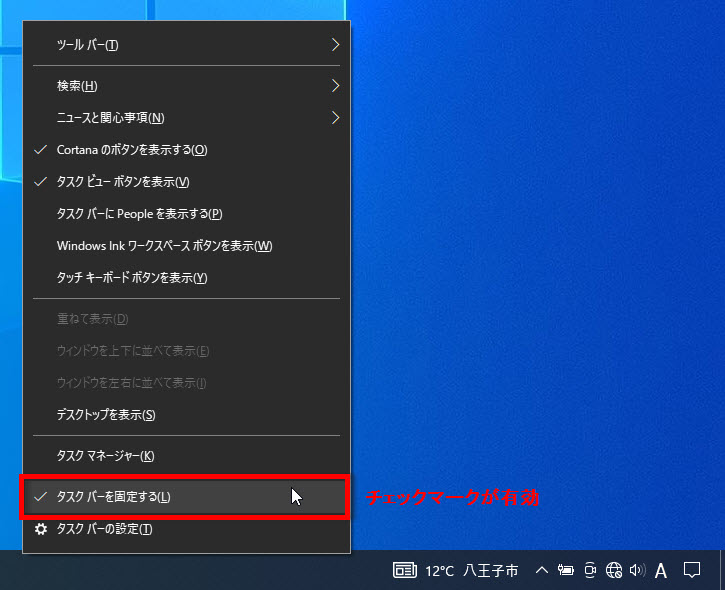Screen dimensions: 725x590
Task: Choose デスクトップを表示 menu entry
Action: (106, 415)
